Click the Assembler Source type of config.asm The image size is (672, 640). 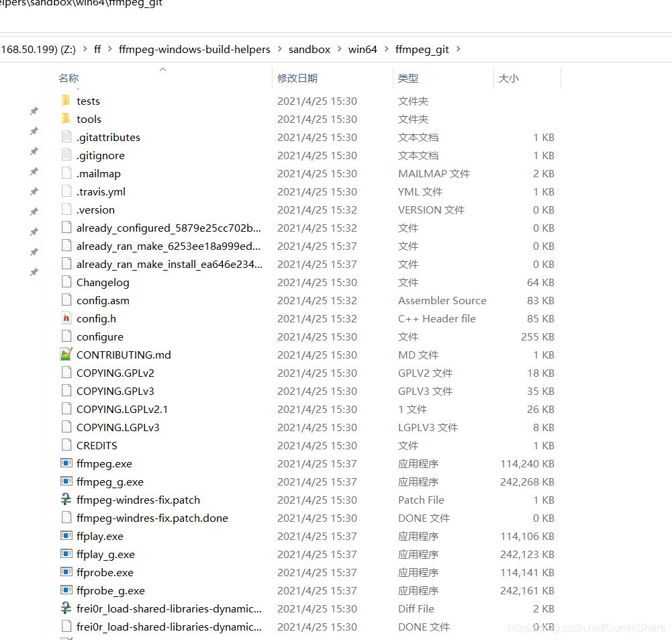pos(442,300)
